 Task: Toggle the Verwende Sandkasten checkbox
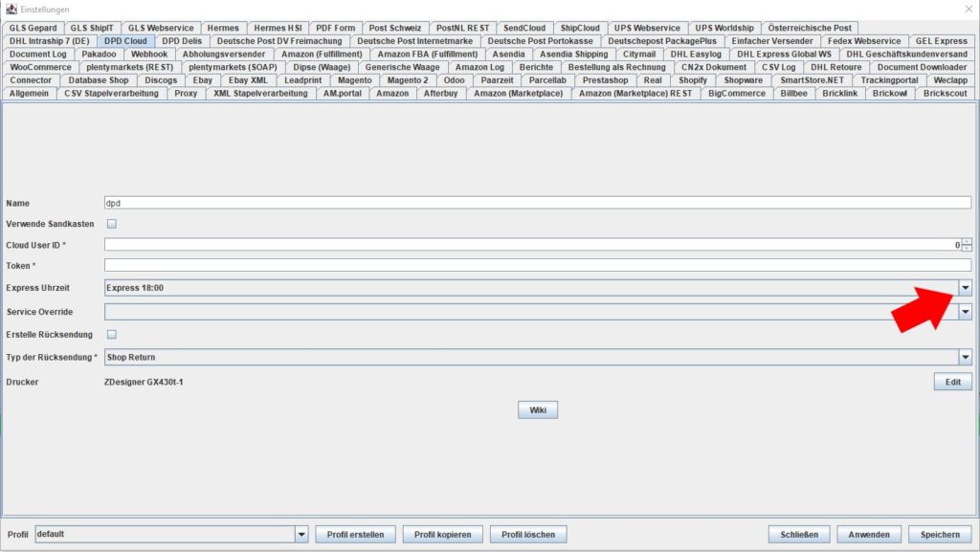pyautogui.click(x=112, y=224)
